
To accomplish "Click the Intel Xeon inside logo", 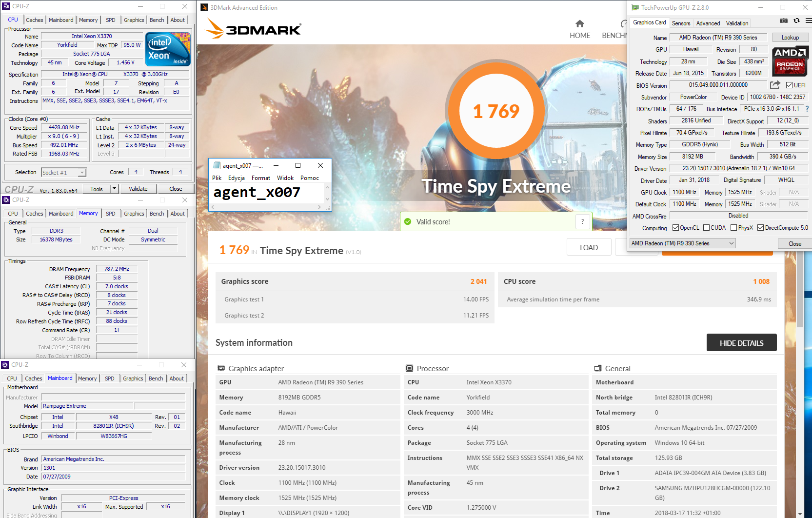I will point(168,49).
